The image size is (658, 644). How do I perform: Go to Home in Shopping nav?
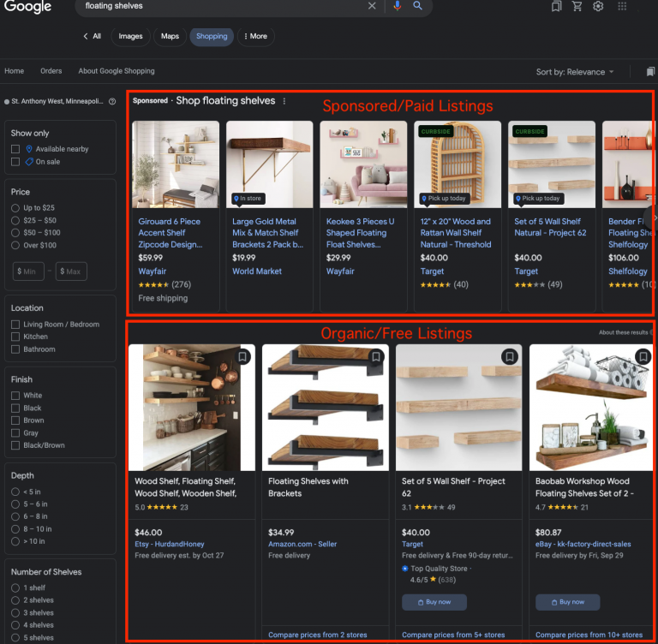[x=15, y=71]
